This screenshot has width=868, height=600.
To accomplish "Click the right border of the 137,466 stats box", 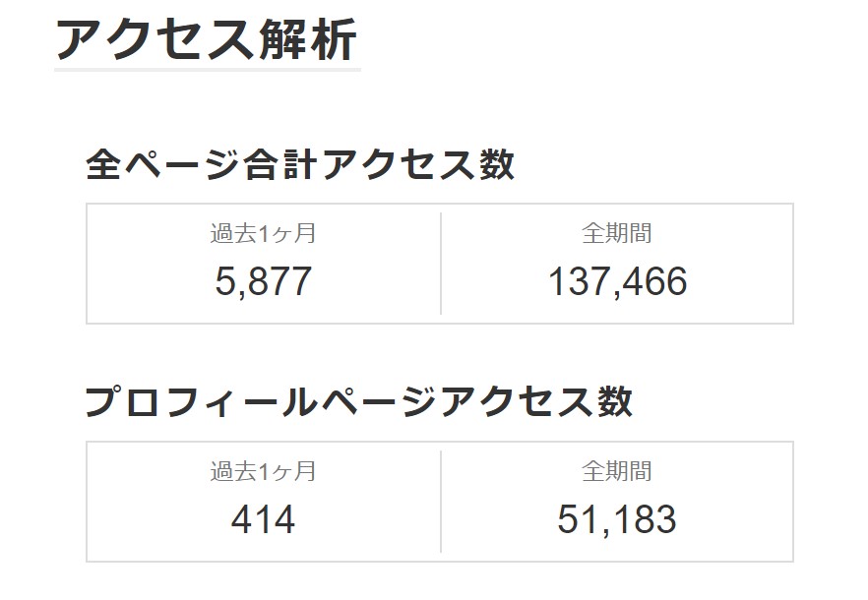I will (x=793, y=264).
